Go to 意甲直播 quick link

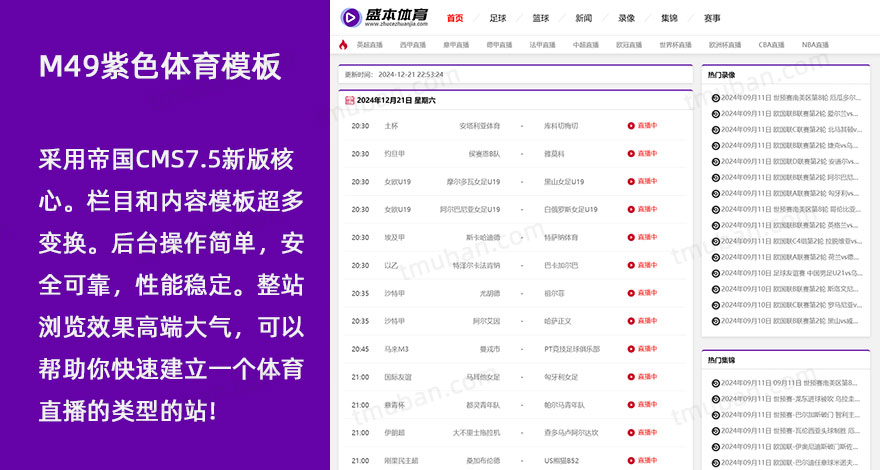(x=456, y=45)
